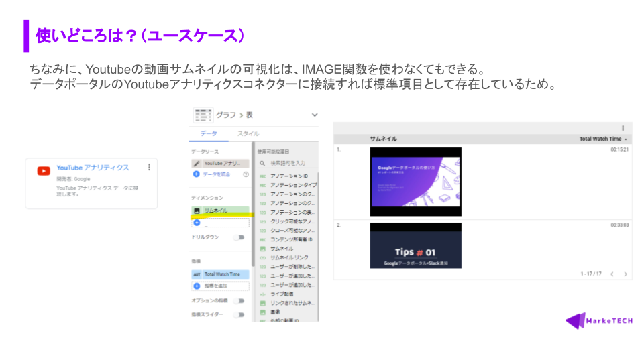Screen dimensions: 644x362
Task: Select the ユーザーが削除した... field
Action: click(292, 267)
